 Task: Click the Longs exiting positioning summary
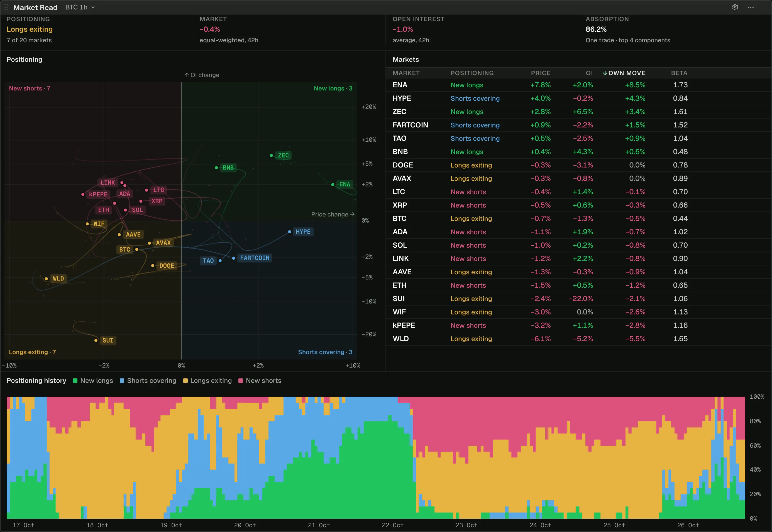pyautogui.click(x=30, y=29)
